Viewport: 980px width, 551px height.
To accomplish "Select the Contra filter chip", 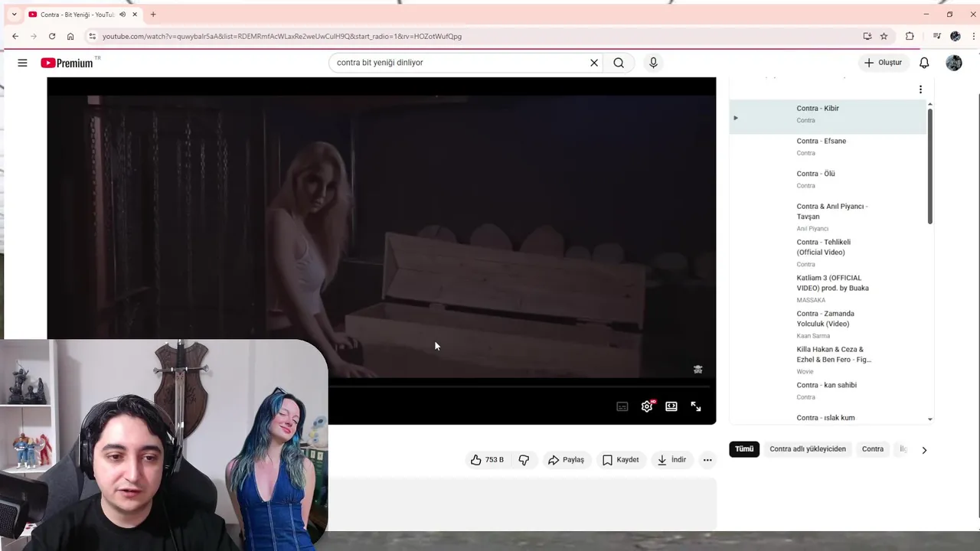I will click(x=873, y=449).
